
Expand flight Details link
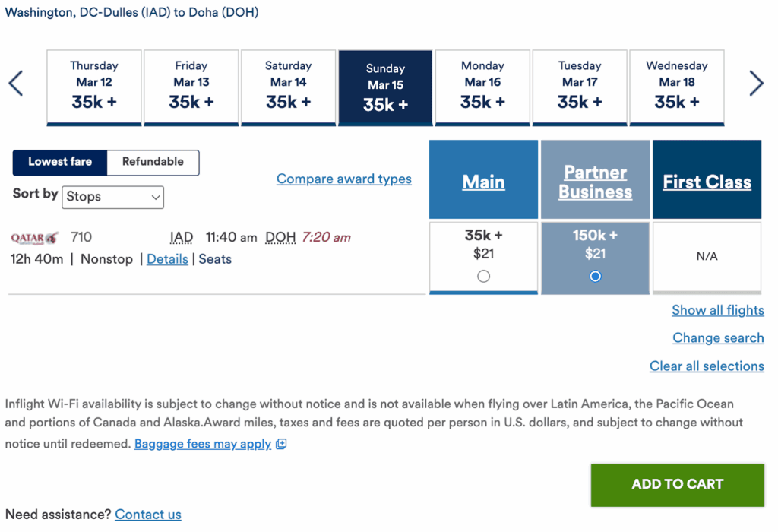(x=167, y=259)
